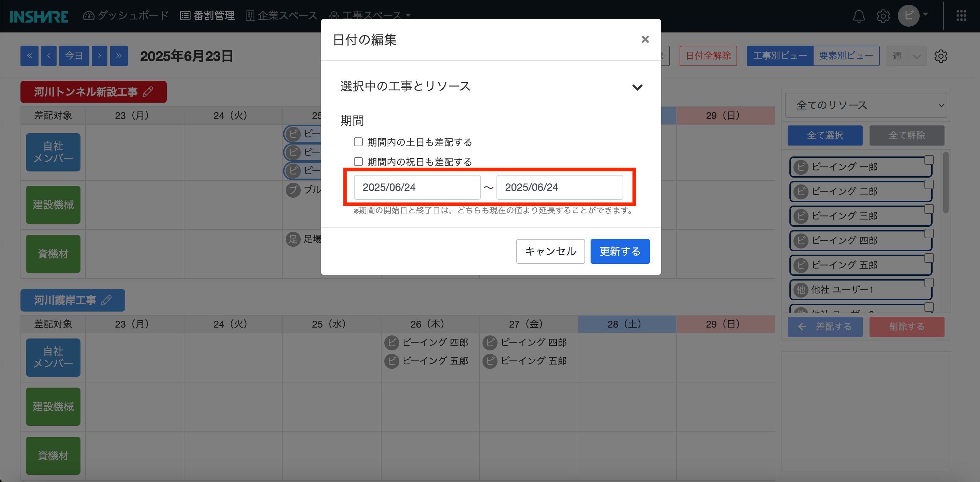
Task: Click the 全て選択 button
Action: point(825,135)
